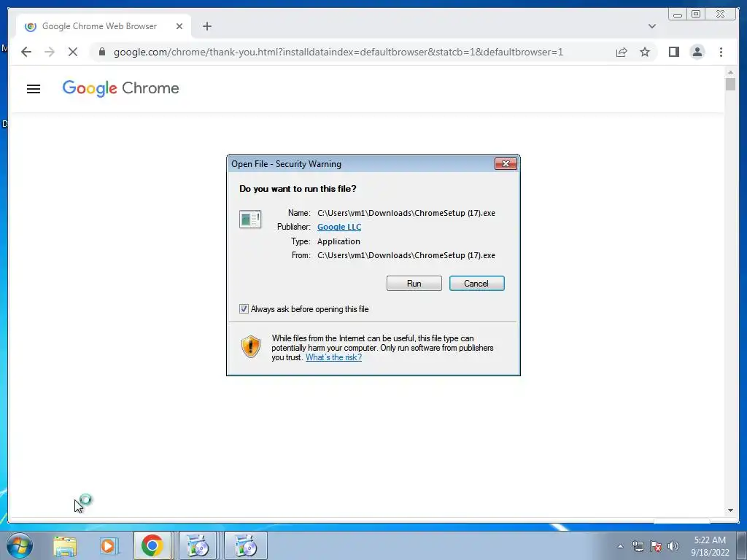Share this page icon in address bar
Image resolution: width=747 pixels, height=560 pixels.
622,52
